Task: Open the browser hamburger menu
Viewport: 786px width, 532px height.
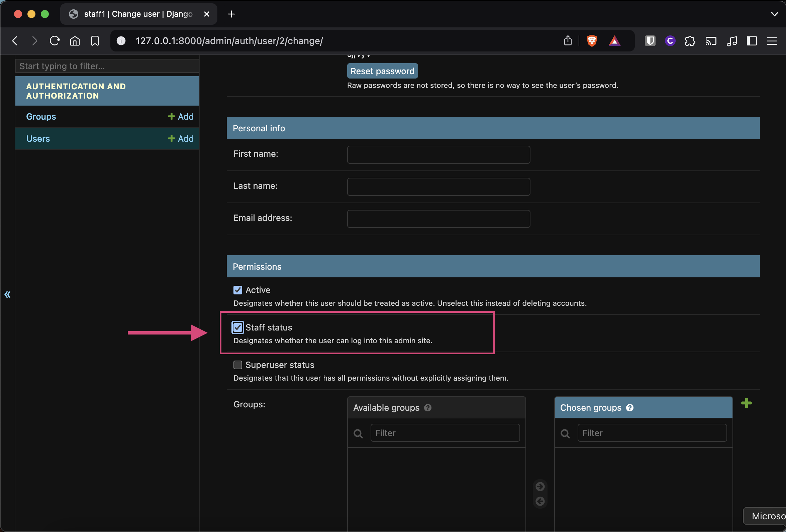Action: click(x=772, y=41)
